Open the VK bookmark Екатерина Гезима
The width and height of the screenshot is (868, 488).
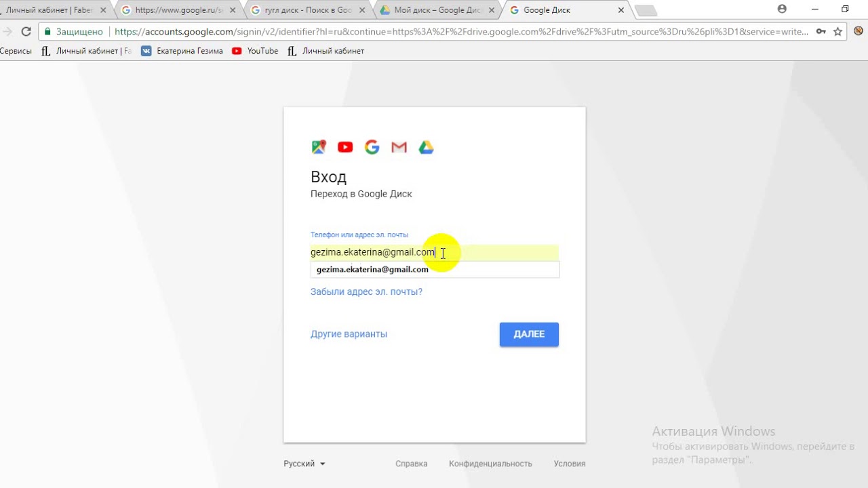(182, 51)
